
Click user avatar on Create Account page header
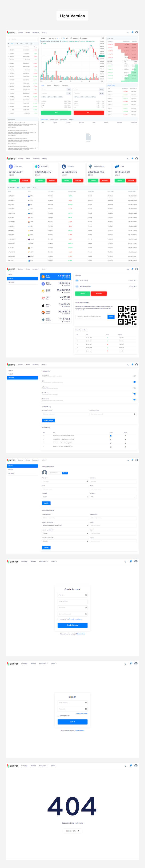[x=136, y=561]
